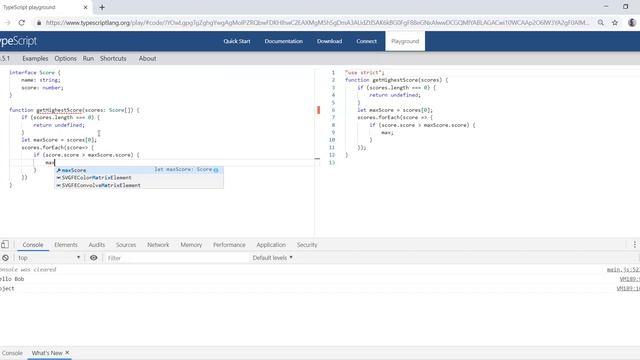Close the What's New drawer tab
The image size is (640, 360).
point(67,352)
